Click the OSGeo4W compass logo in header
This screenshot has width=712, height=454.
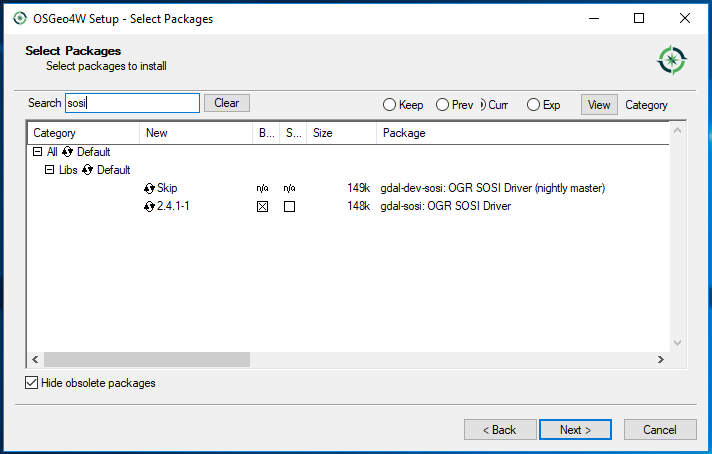click(672, 60)
